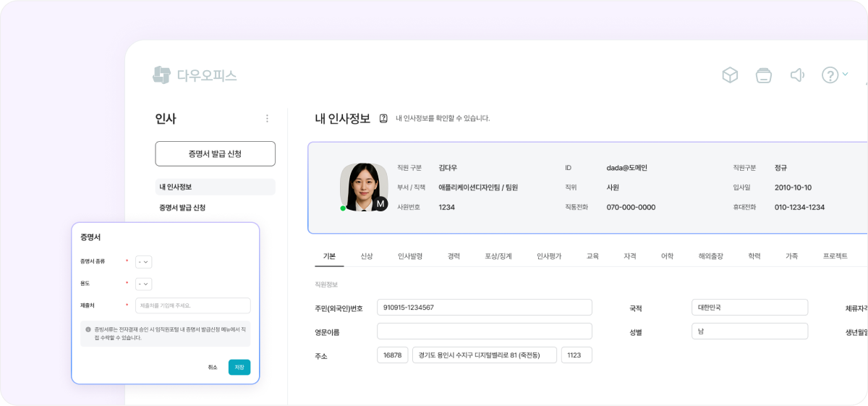Click 취소 in the 증명서 dialog

coord(213,367)
